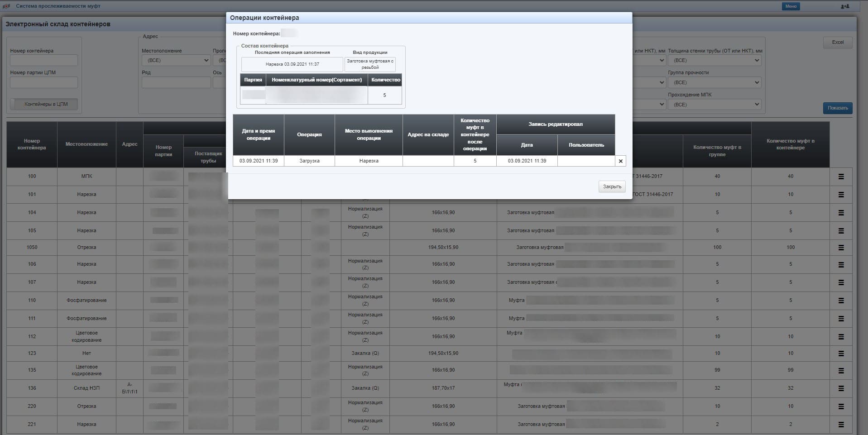Image resolution: width=868 pixels, height=435 pixels.
Task: Export the table with Excel button
Action: (837, 43)
